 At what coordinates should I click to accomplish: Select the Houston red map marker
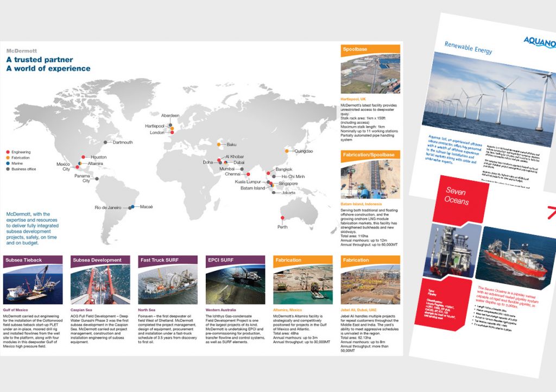coord(83,157)
